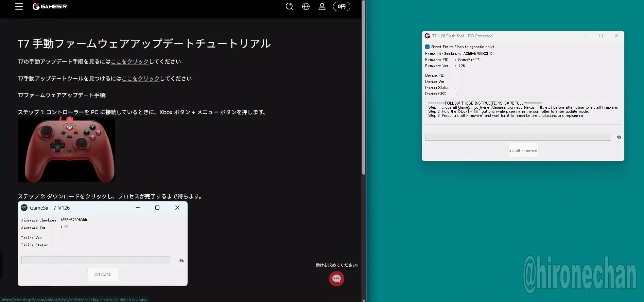Follow the second ここをクリック update tool link

(x=140, y=78)
